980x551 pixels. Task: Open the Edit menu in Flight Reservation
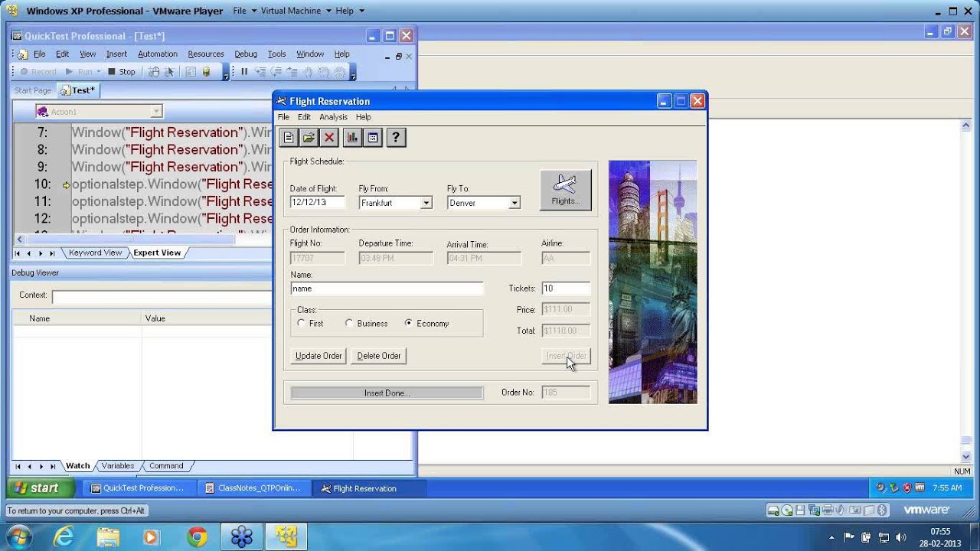(304, 117)
